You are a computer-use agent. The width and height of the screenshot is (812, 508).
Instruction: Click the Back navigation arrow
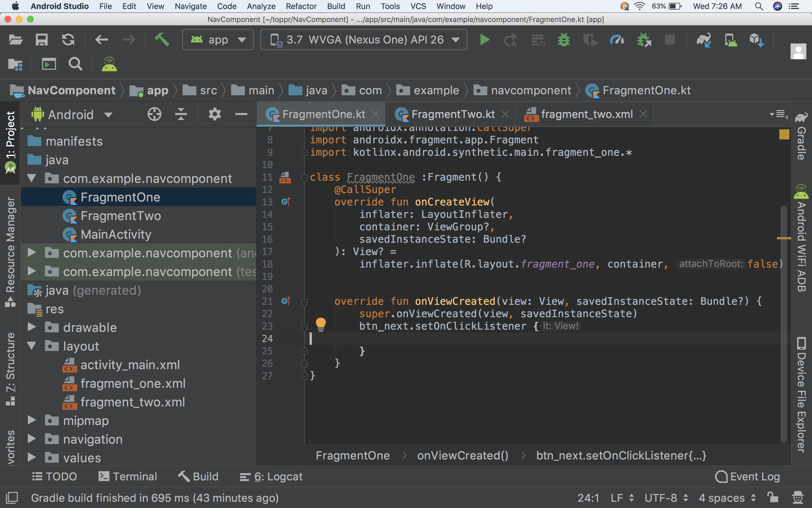101,40
